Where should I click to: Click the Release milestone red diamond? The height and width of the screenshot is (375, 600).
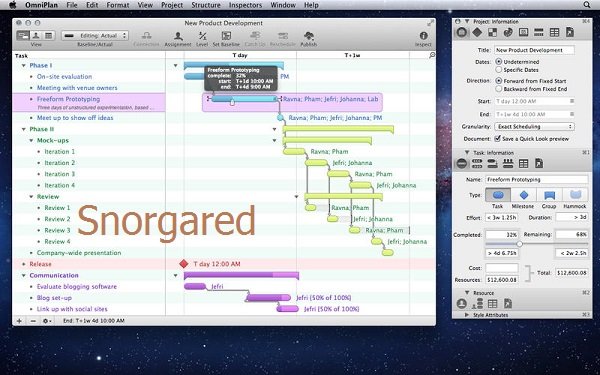(x=184, y=264)
